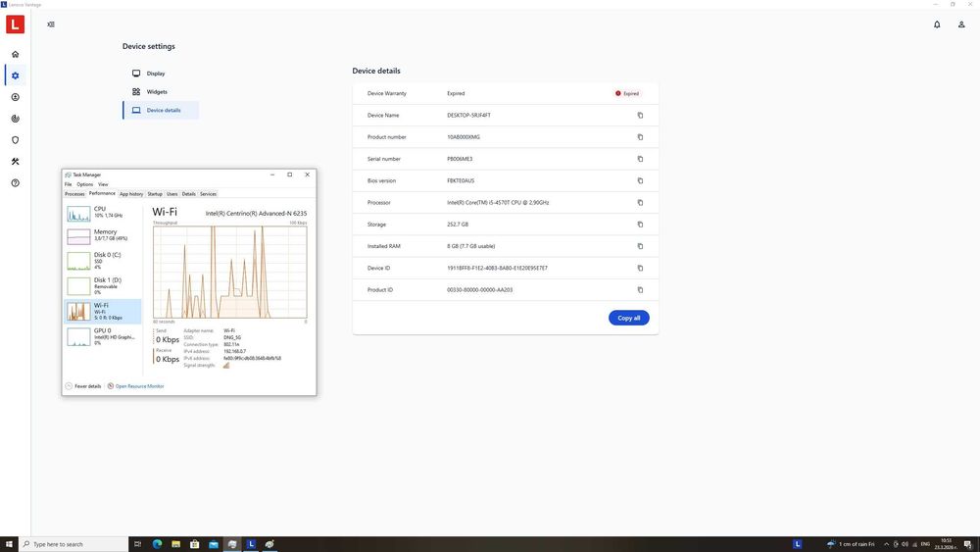
Task: Open the Action Center notifications icon
Action: click(968, 544)
